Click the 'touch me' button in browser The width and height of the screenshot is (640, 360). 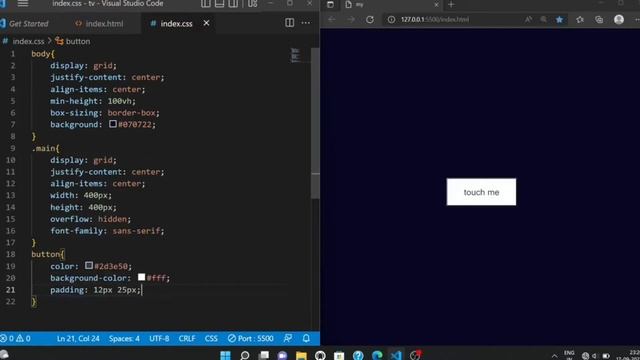(481, 192)
